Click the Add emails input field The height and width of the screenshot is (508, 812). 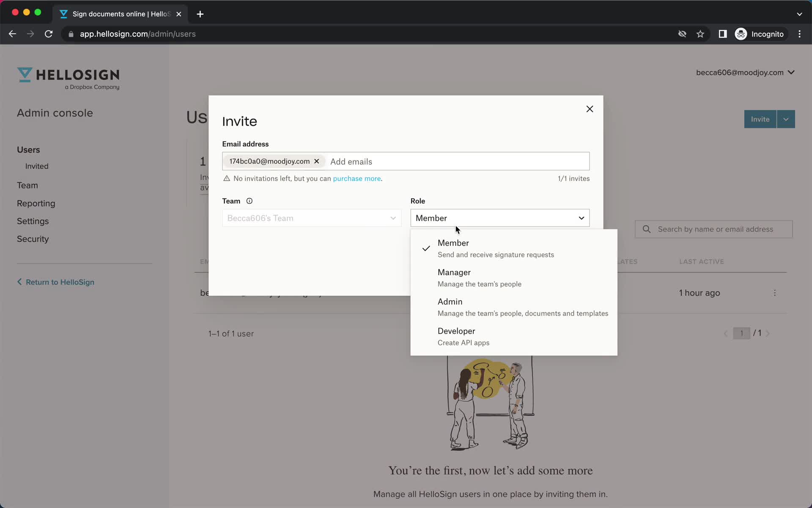tap(458, 161)
